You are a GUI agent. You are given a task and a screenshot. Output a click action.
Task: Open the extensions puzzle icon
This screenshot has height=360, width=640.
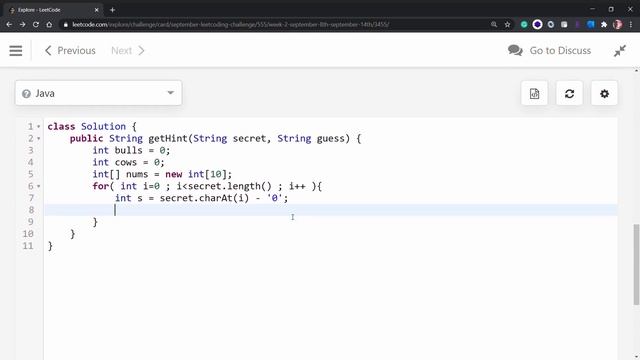604,24
